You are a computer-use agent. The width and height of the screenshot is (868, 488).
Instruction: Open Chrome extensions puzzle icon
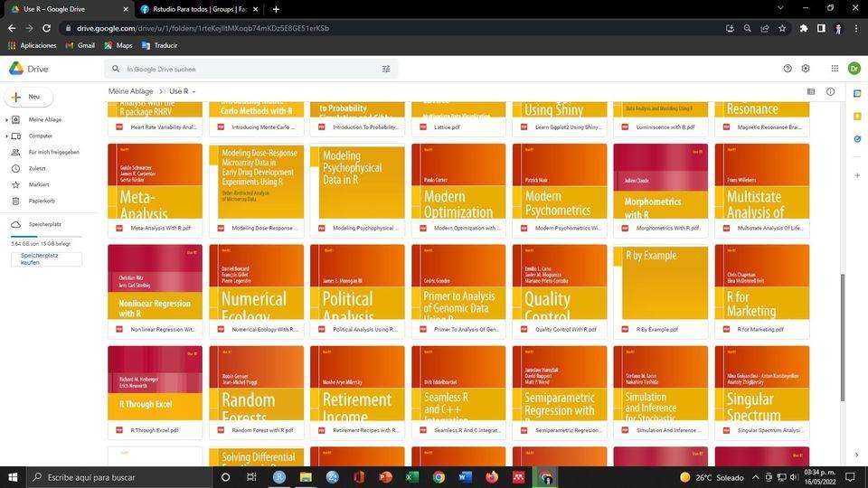[x=804, y=28]
